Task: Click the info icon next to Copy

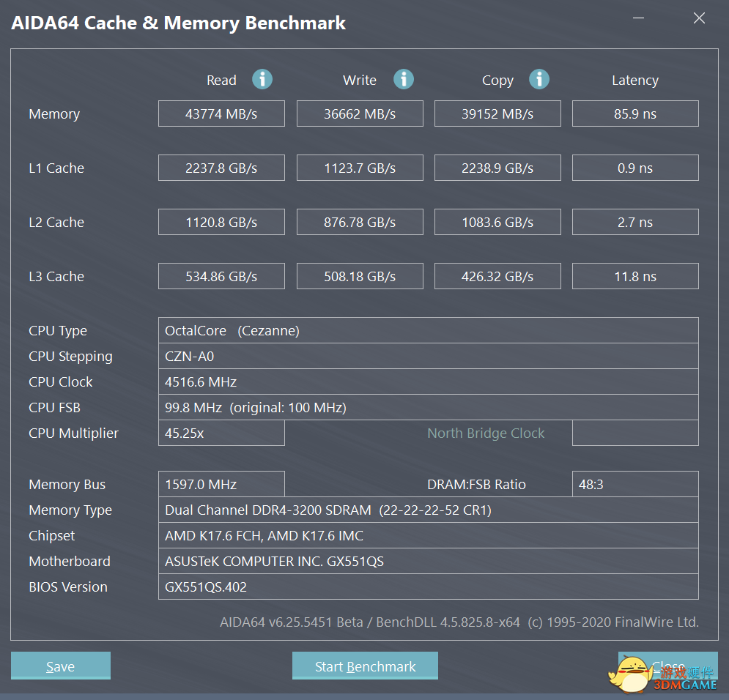Action: tap(539, 79)
